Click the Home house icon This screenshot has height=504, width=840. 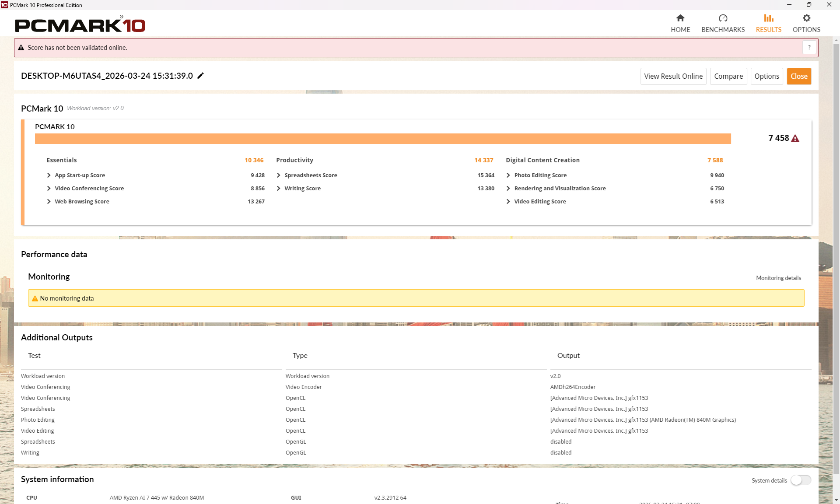coord(680,18)
